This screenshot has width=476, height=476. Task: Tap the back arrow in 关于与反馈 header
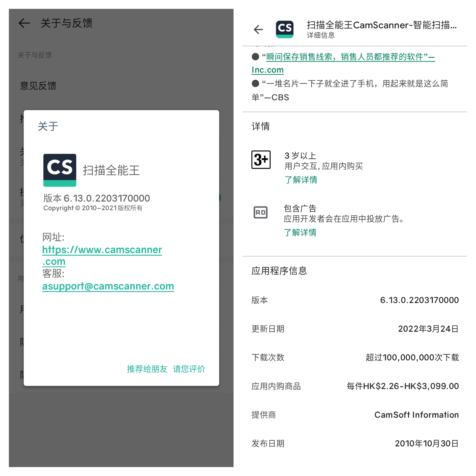click(24, 23)
